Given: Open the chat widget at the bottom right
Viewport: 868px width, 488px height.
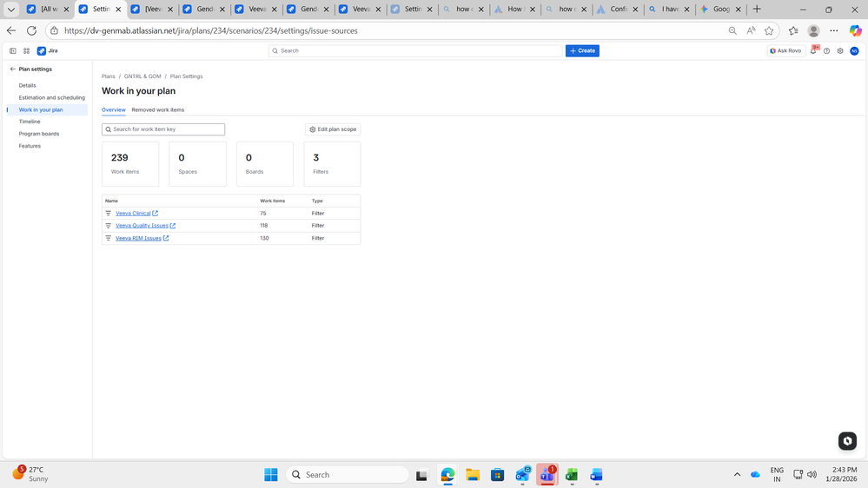Looking at the screenshot, I should (847, 441).
